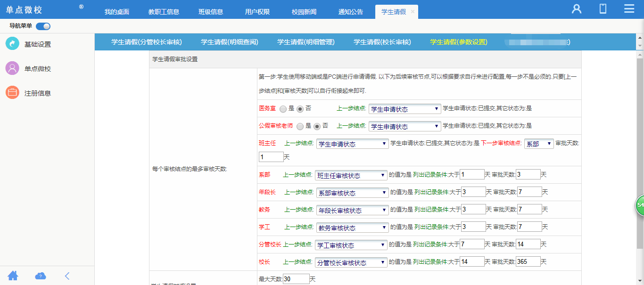Click 系部 大于 days input
This screenshot has width=644, height=285.
(472, 174)
